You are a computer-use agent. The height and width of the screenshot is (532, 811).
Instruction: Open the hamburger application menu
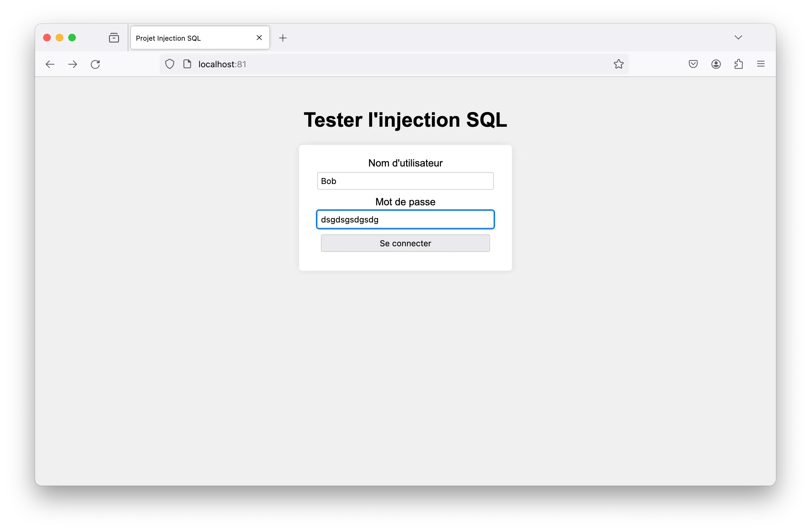tap(761, 64)
